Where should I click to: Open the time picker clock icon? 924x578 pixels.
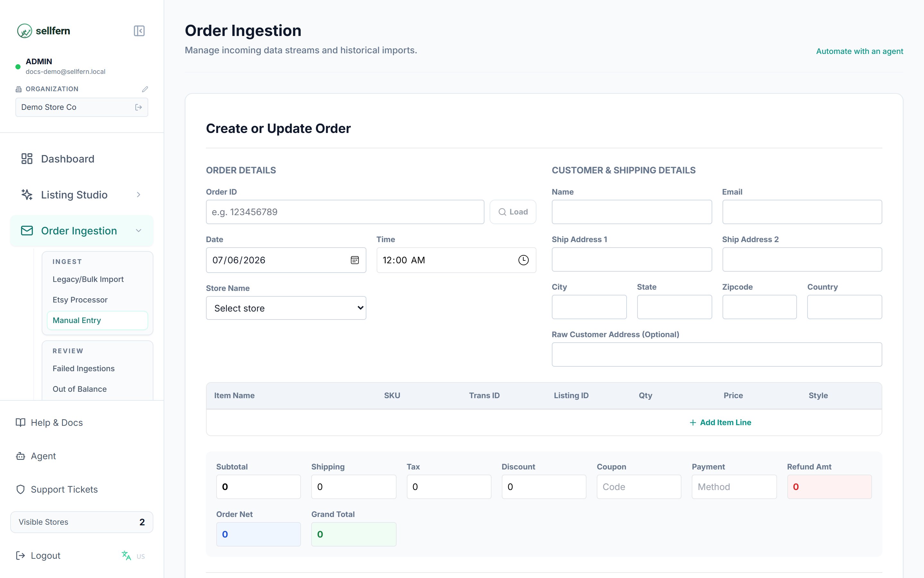(523, 260)
